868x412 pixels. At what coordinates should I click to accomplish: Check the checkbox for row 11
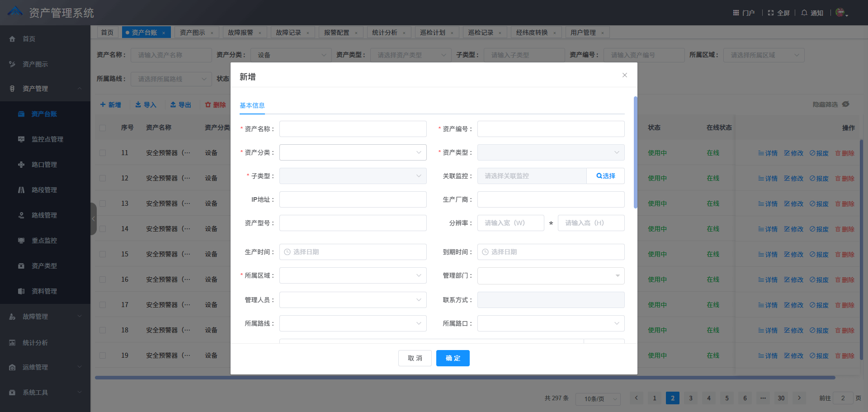(x=103, y=152)
